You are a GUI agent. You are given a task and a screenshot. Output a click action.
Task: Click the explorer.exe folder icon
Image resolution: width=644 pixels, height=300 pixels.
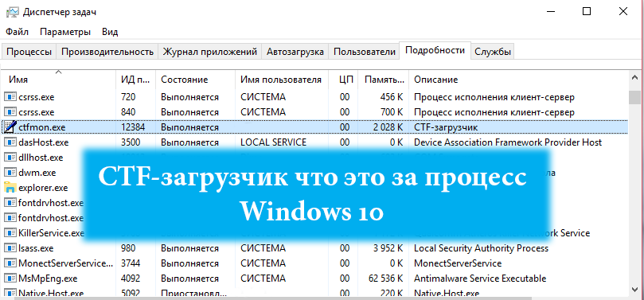pos(10,188)
